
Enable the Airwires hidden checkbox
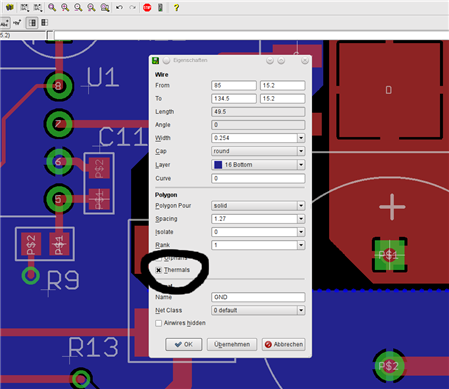click(x=159, y=323)
